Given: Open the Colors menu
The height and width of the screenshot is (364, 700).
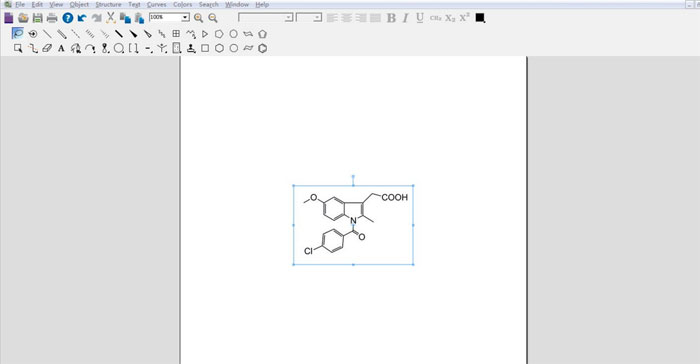Looking at the screenshot, I should 183,4.
